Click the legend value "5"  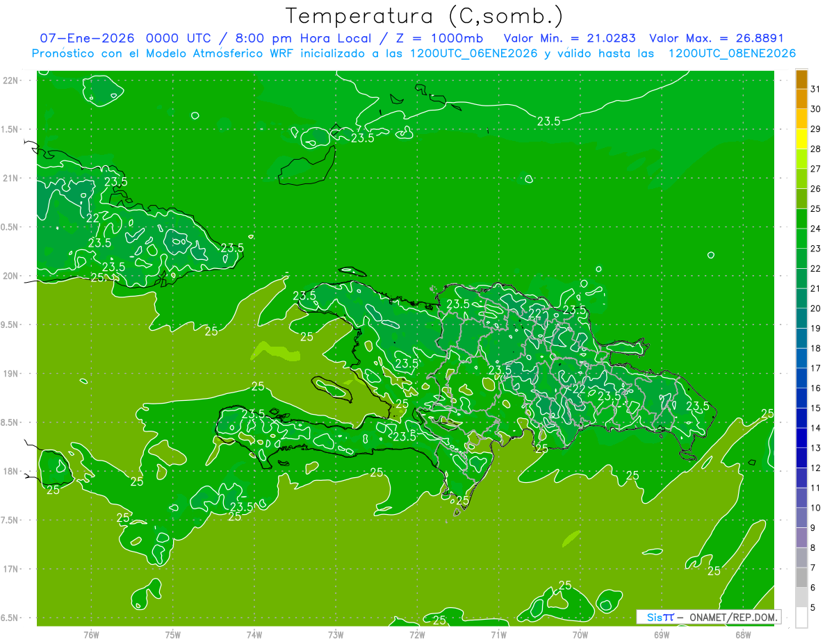click(x=813, y=608)
